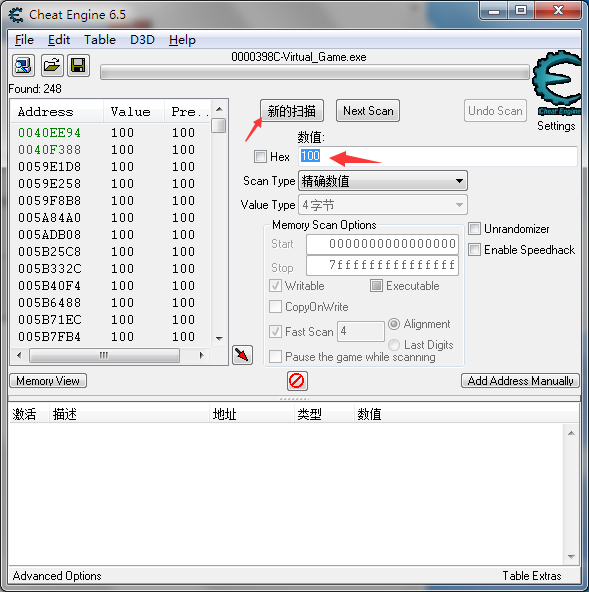Toggle the CopyOnWrite checkbox
Screen dimensions: 589x592
click(x=275, y=307)
